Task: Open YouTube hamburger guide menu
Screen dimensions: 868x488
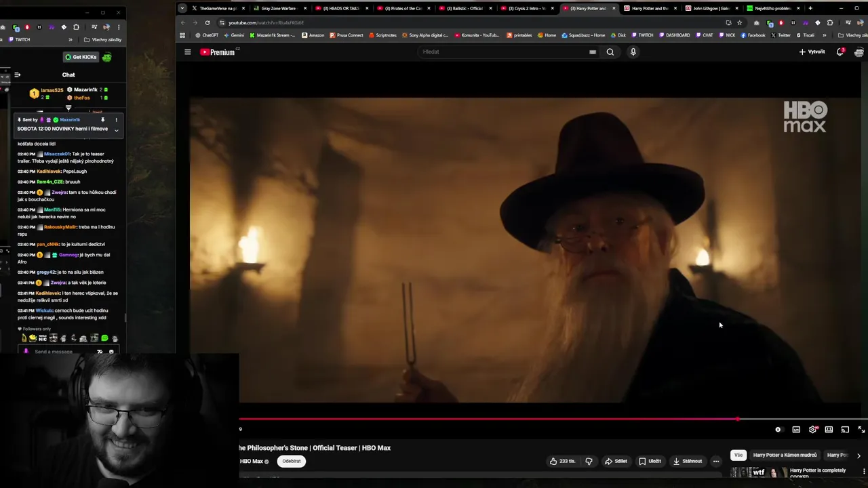Action: click(188, 52)
